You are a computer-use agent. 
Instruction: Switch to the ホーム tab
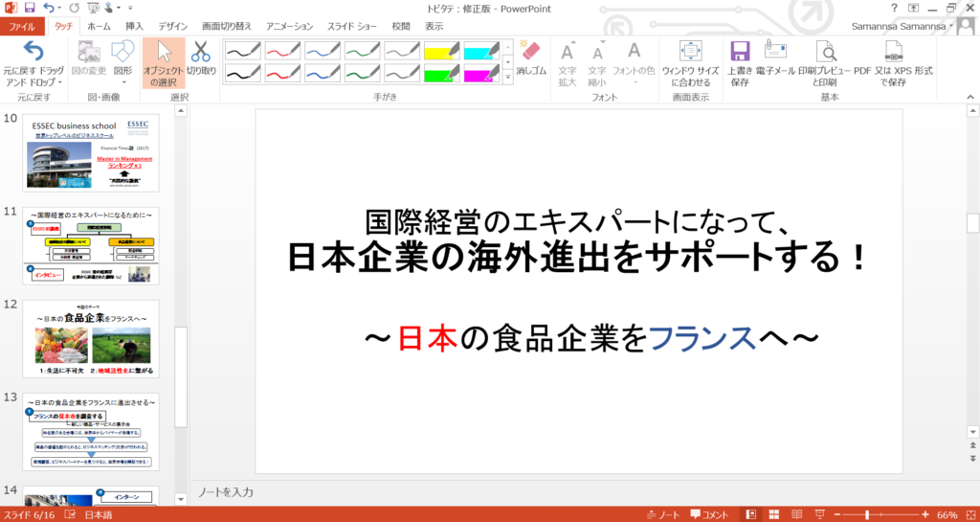pos(99,26)
